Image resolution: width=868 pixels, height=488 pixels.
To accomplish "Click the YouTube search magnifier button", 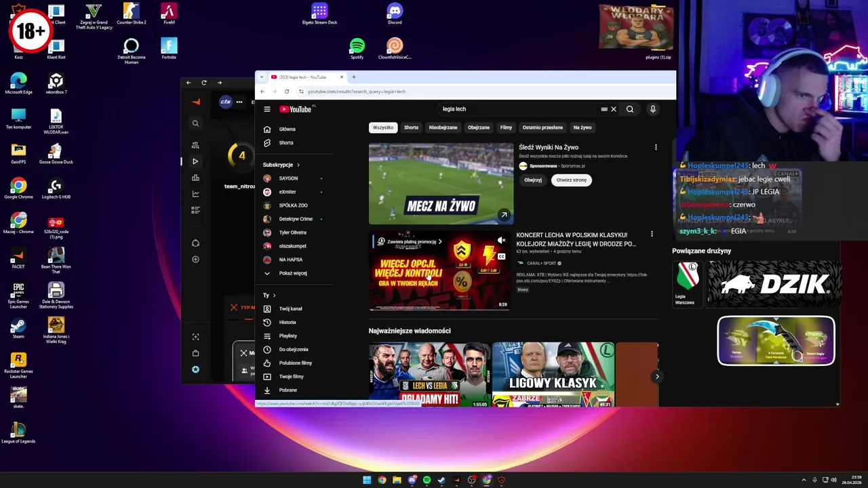I will [630, 109].
